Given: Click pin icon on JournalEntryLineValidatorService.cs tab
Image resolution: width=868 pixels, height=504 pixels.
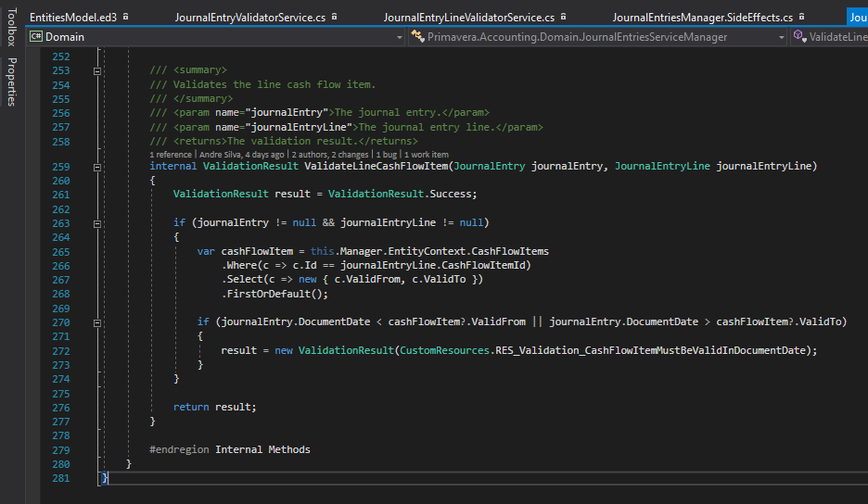Looking at the screenshot, I should [564, 17].
